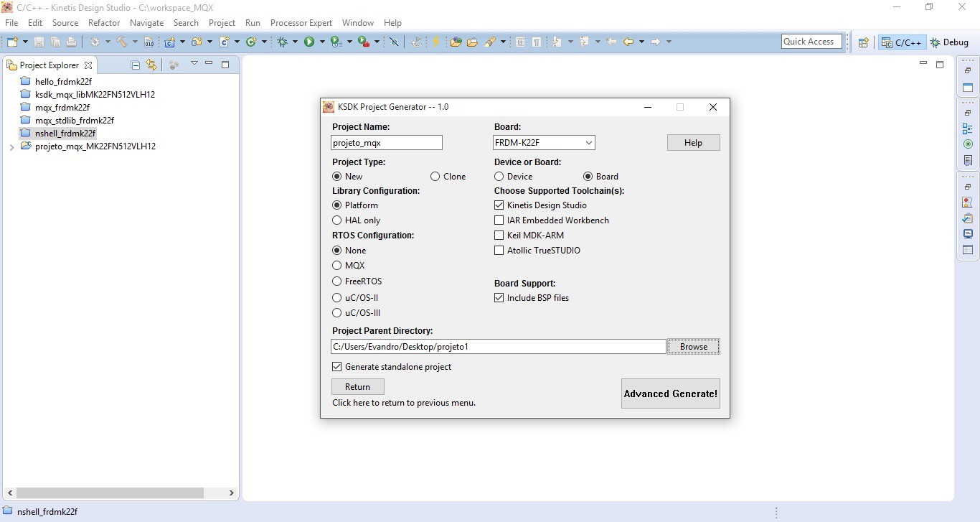Viewport: 980px width, 522px height.
Task: Toggle Link with Editor icon
Action: pos(151,65)
